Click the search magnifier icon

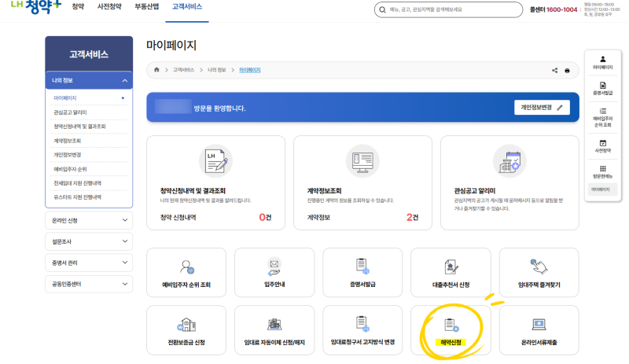click(382, 9)
